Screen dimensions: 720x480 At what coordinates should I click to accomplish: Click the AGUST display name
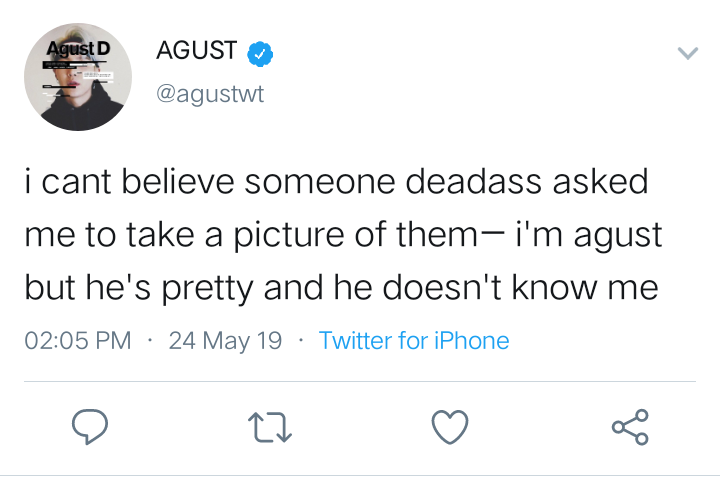(x=197, y=50)
